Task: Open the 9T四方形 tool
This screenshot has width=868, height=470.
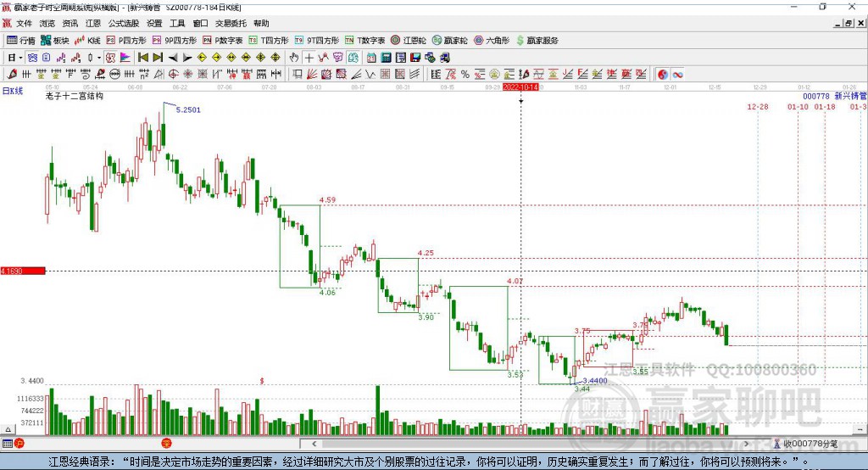Action: (317, 41)
